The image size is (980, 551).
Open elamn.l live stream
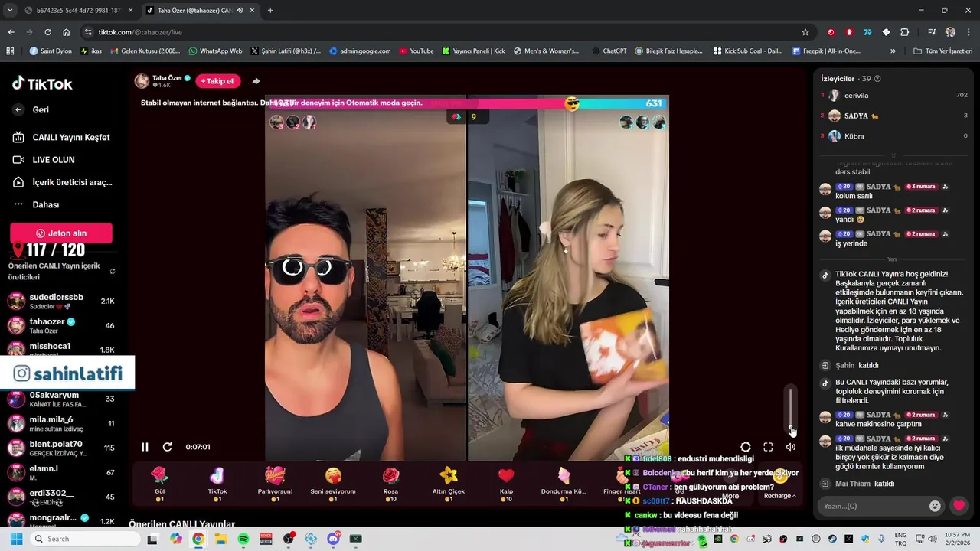tap(61, 472)
